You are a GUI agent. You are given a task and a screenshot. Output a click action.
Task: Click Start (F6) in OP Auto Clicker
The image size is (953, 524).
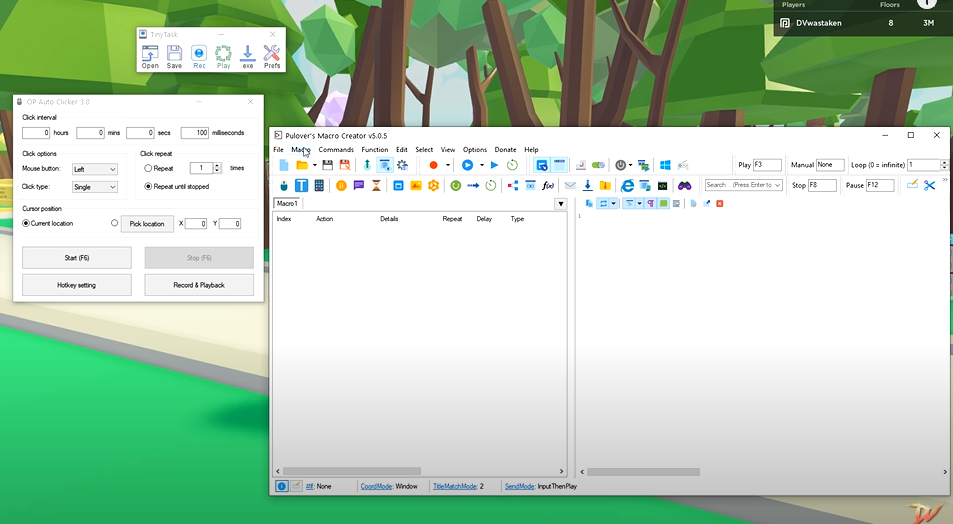tap(77, 258)
